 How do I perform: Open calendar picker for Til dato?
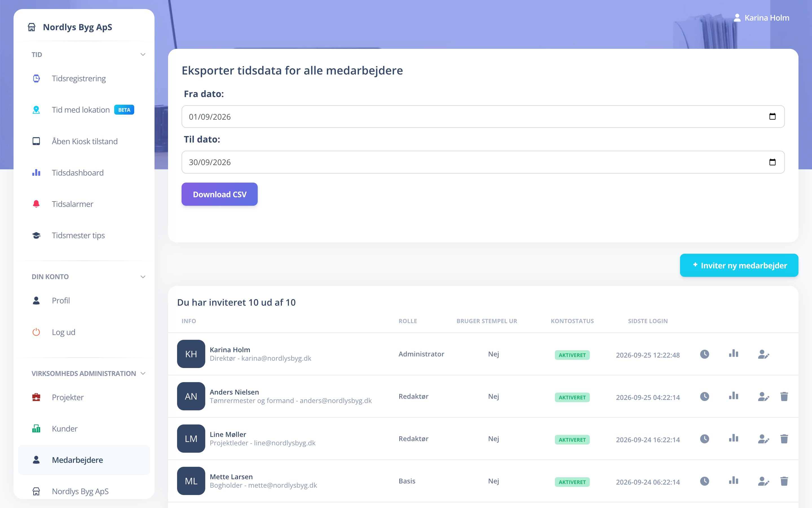tap(773, 162)
